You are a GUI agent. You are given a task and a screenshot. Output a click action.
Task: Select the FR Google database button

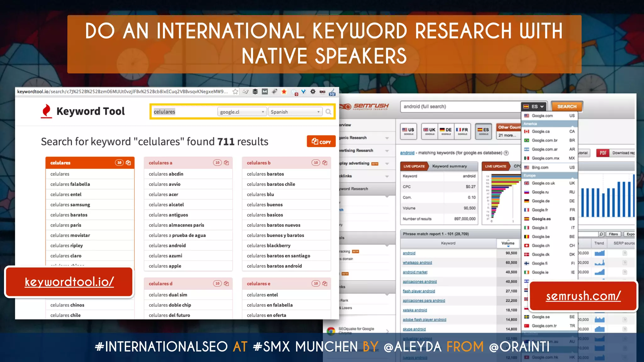tap(462, 131)
